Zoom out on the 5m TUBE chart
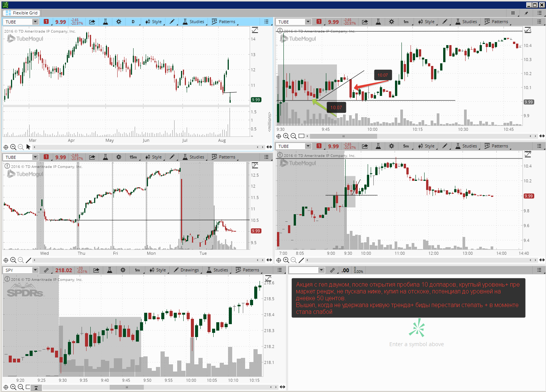This screenshot has width=546, height=392. point(294,260)
